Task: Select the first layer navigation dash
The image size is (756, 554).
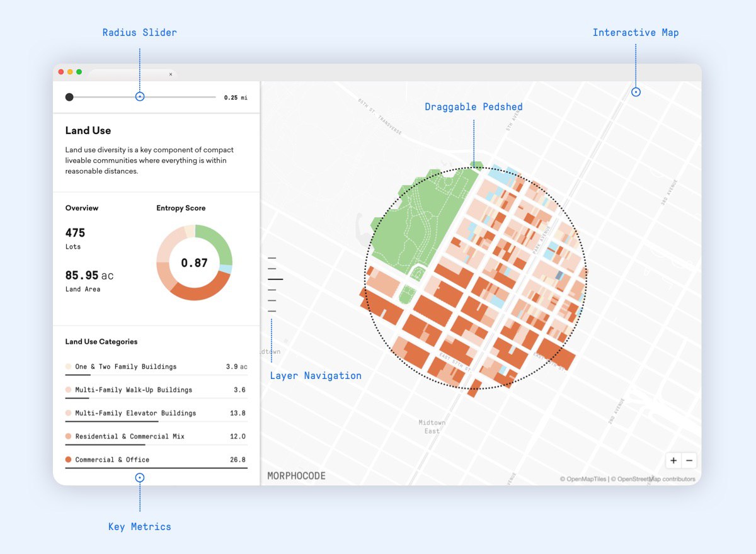Action: click(x=272, y=257)
